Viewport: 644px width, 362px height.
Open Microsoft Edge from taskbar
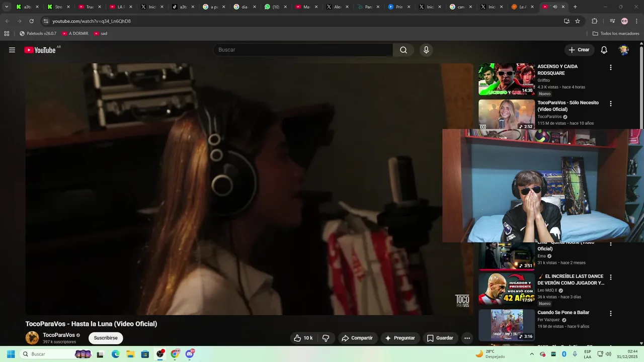tap(116, 354)
